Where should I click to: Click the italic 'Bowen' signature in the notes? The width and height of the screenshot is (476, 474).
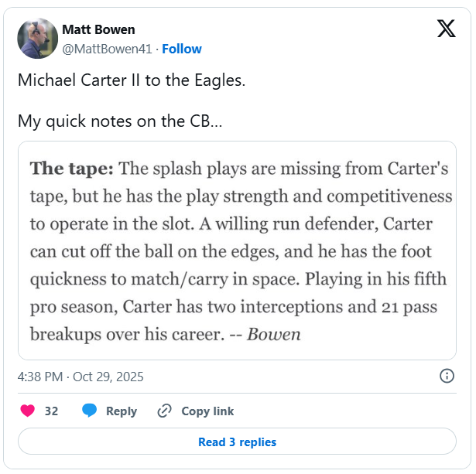(x=274, y=335)
